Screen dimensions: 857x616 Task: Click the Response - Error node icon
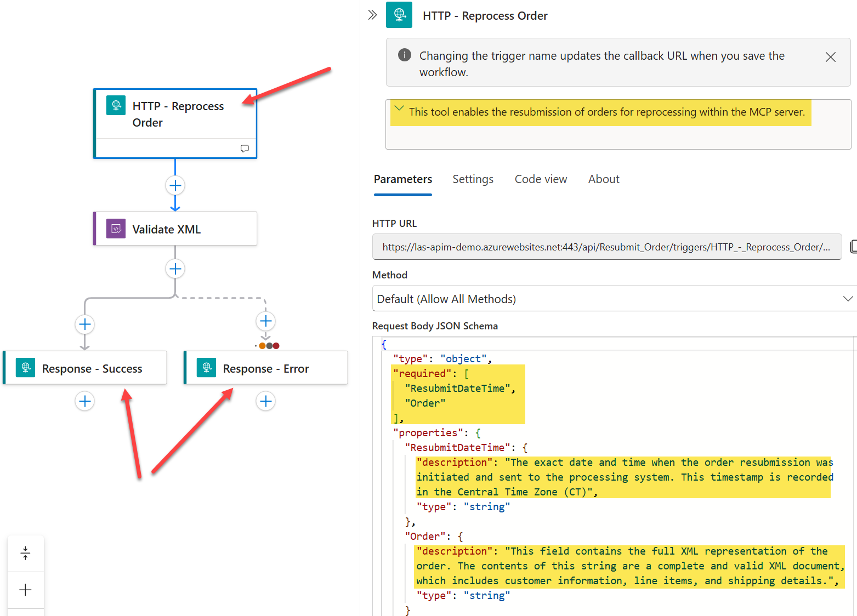pos(206,368)
